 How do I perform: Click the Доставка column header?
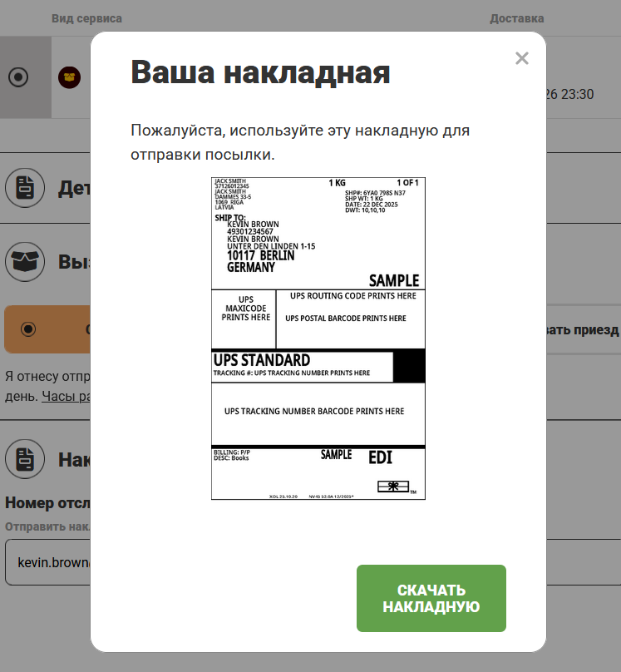coord(516,18)
